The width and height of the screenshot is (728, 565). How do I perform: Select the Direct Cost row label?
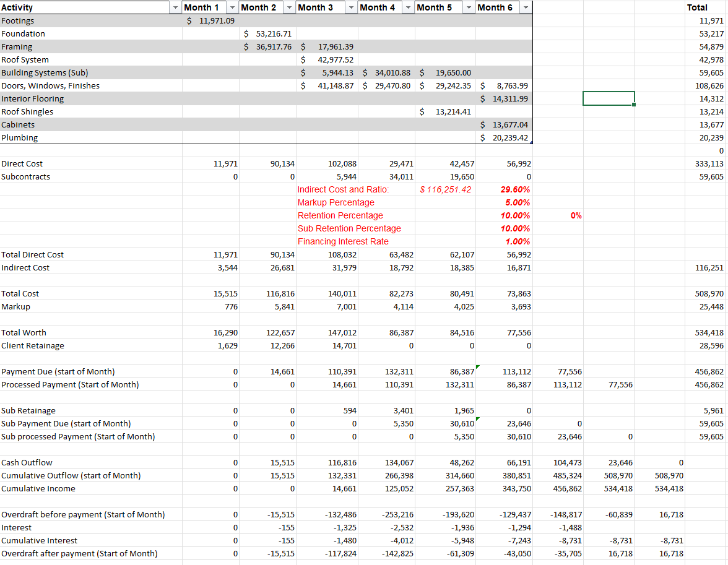pos(22,163)
